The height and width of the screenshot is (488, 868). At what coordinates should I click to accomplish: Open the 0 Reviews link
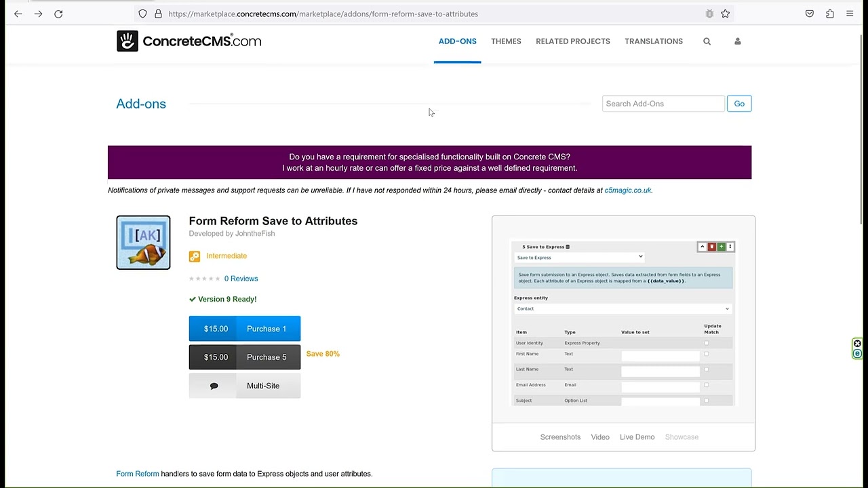[241, 279]
